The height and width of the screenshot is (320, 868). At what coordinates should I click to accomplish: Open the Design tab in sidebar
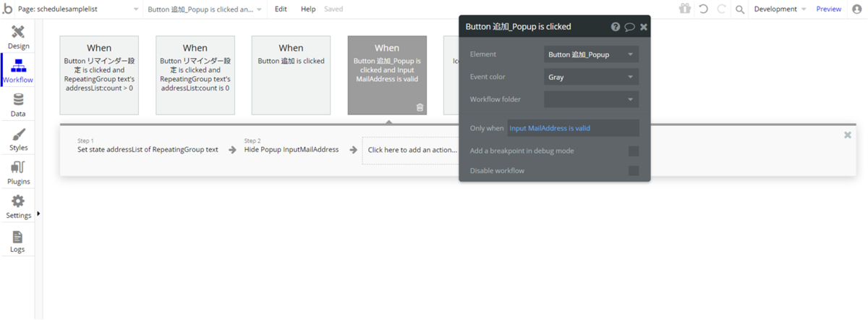click(x=18, y=38)
